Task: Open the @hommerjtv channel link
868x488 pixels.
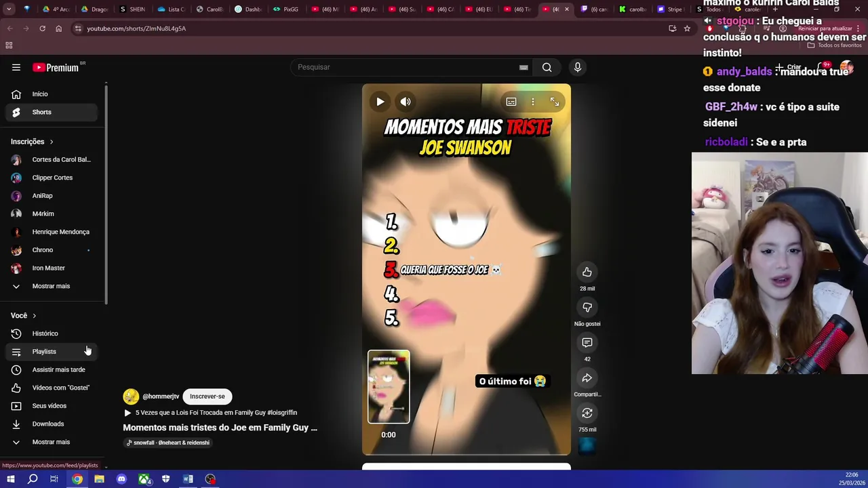Action: click(x=161, y=396)
